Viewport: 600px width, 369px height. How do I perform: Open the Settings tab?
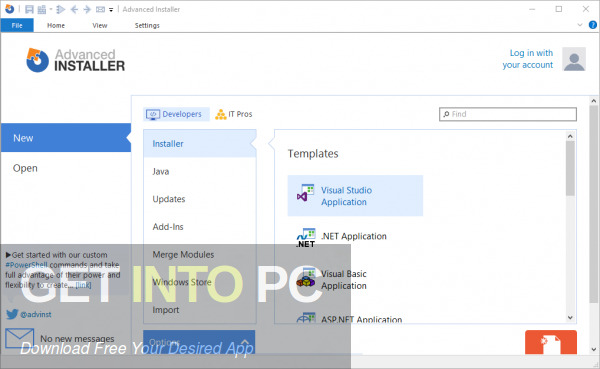(147, 25)
